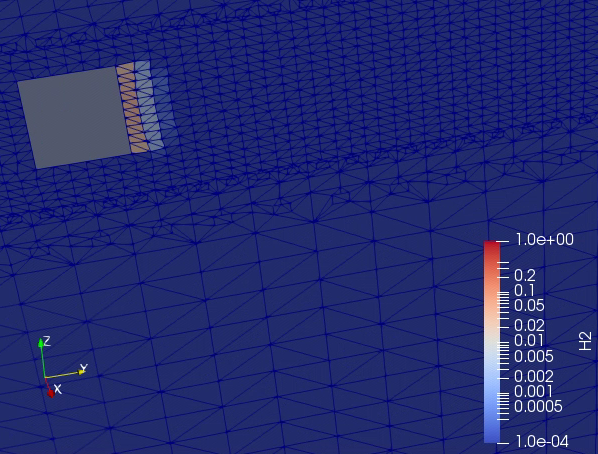Click the 0.2 tick label on legend
This screenshot has height=454, width=598.
[525, 275]
